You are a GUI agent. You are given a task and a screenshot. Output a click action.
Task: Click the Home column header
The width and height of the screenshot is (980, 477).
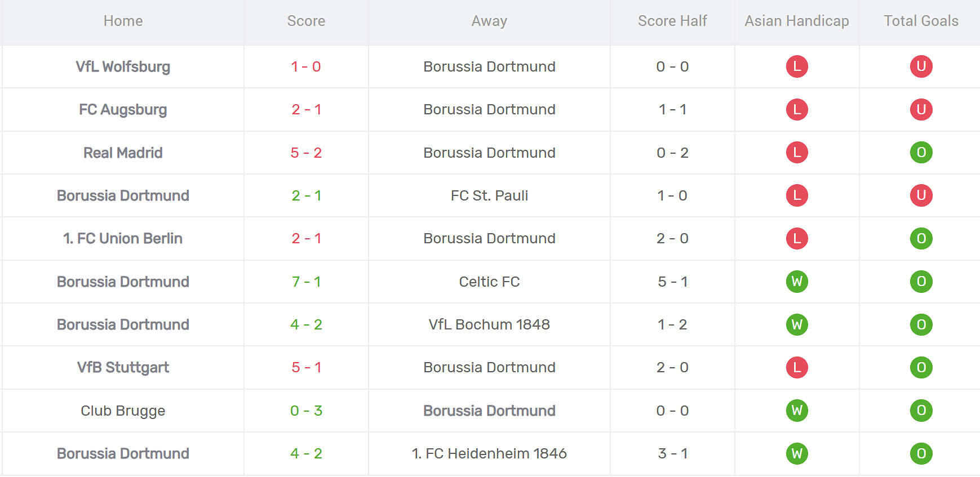(x=123, y=21)
